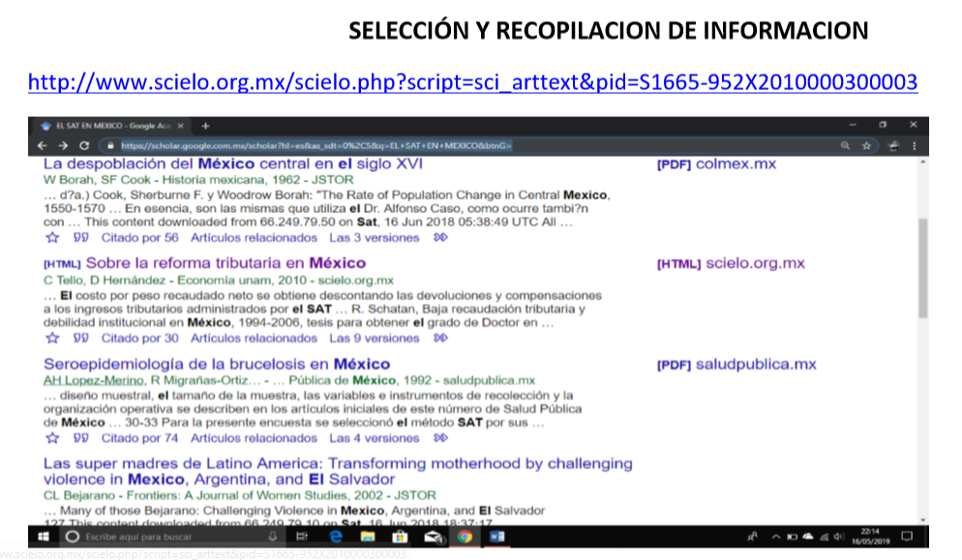Open a new browser tab
Viewport: 962px width, 560px height.
pos(205,126)
